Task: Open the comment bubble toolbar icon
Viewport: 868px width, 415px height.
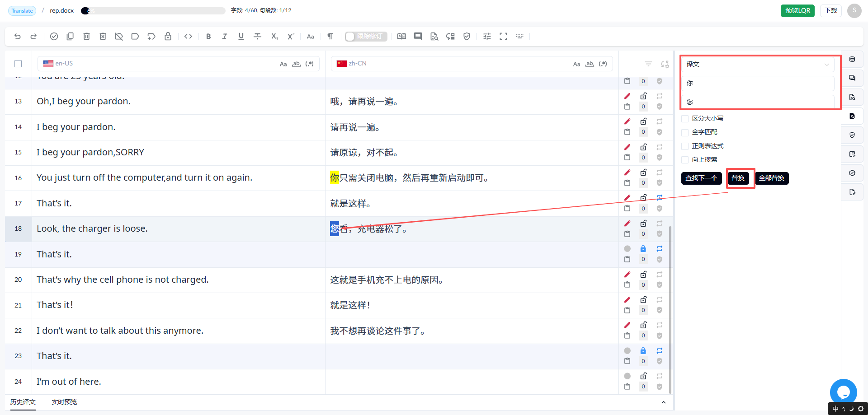Action: [418, 37]
